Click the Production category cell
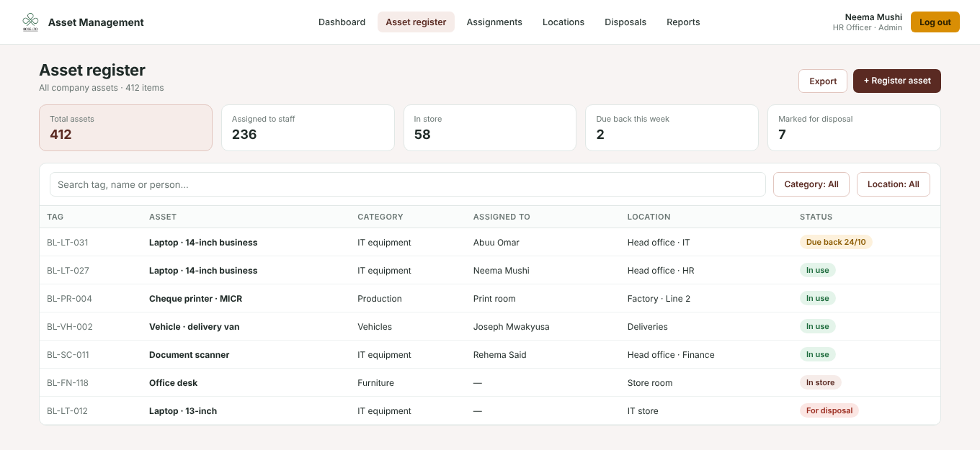Viewport: 980px width, 450px height. (x=380, y=299)
